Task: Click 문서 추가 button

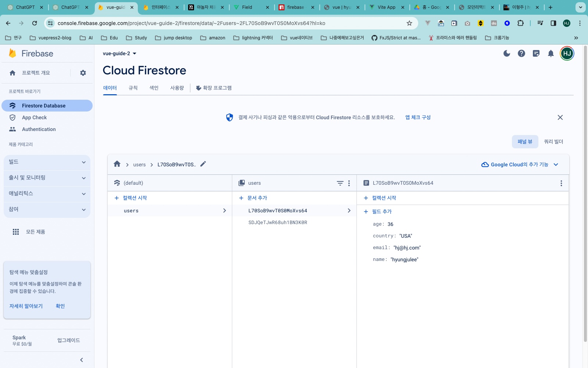Action: pos(253,198)
